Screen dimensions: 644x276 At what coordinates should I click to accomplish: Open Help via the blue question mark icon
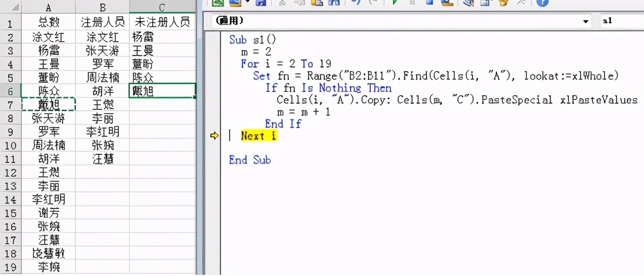(x=542, y=2)
